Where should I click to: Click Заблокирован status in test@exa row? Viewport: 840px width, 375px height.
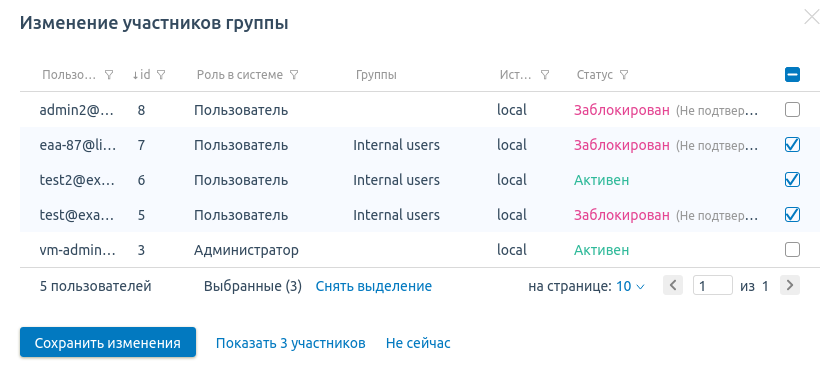point(622,215)
